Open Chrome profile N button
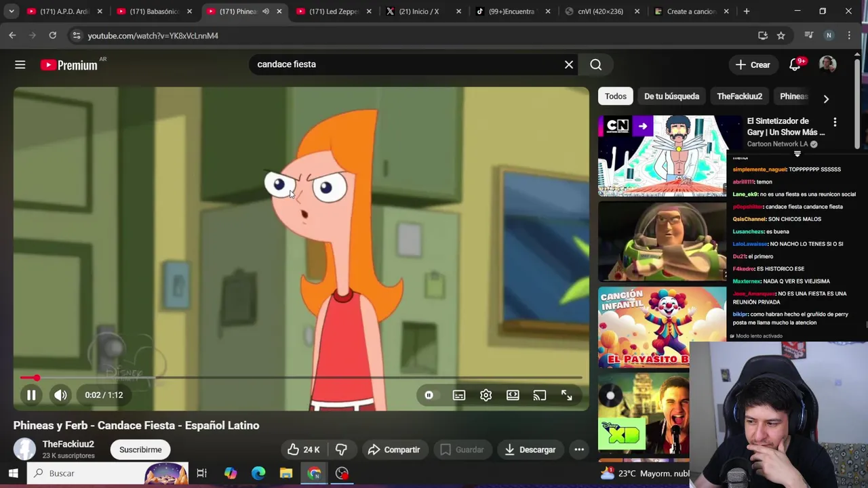868x488 pixels. pyautogui.click(x=829, y=35)
